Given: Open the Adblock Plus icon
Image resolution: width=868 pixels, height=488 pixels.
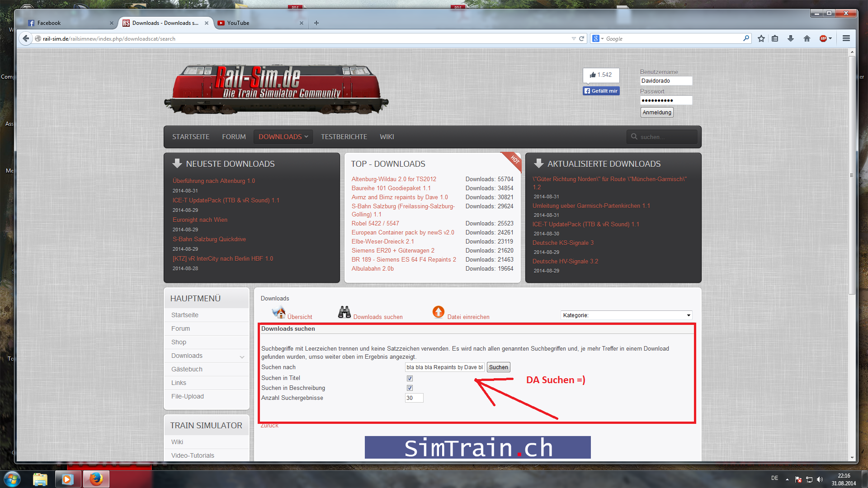Looking at the screenshot, I should pos(824,38).
